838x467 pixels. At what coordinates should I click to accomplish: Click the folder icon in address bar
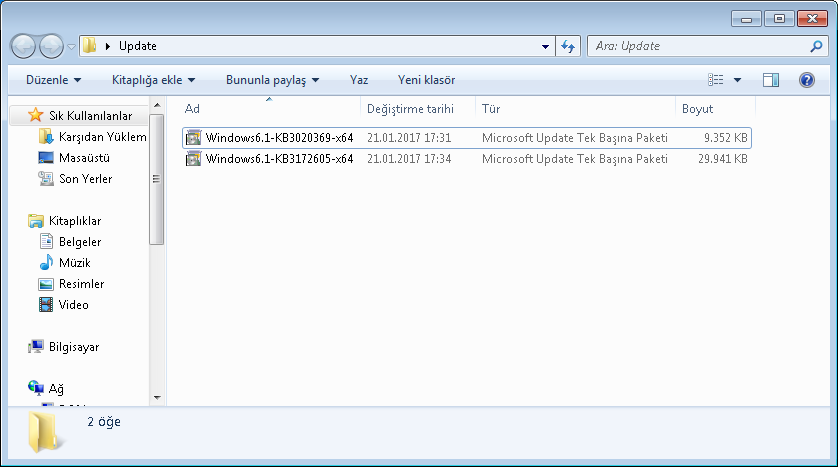[x=89, y=45]
